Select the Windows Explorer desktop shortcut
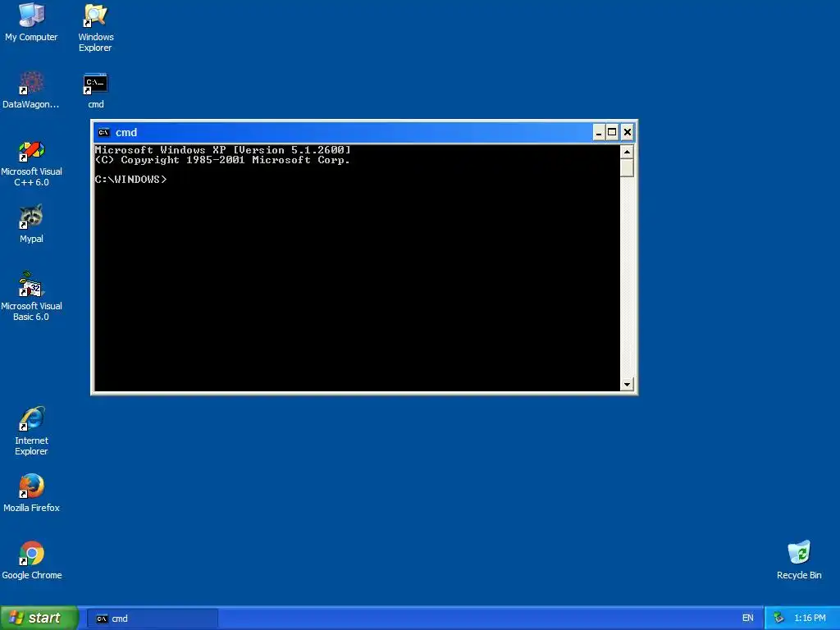This screenshot has width=840, height=630. pos(95,28)
